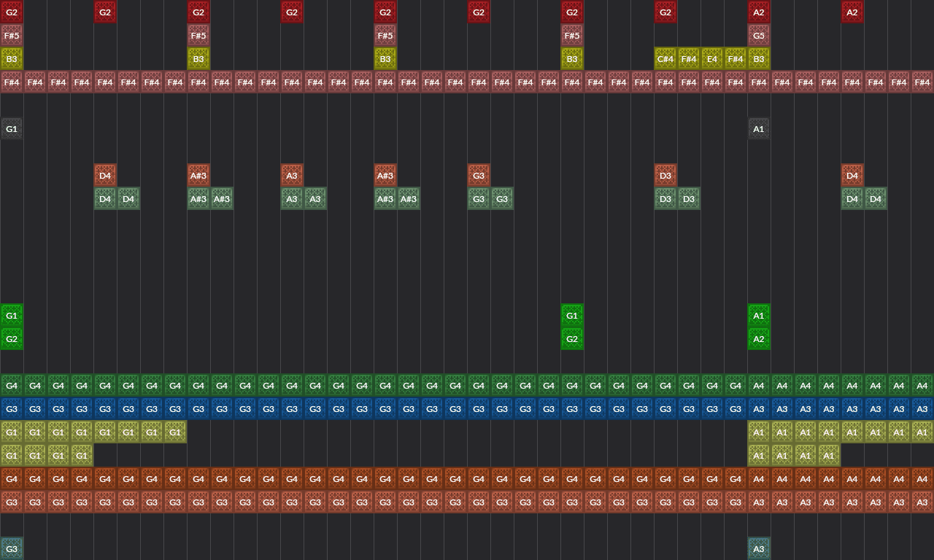
Task: Click the teal G3 note in the bottom row
Action: coord(12,548)
